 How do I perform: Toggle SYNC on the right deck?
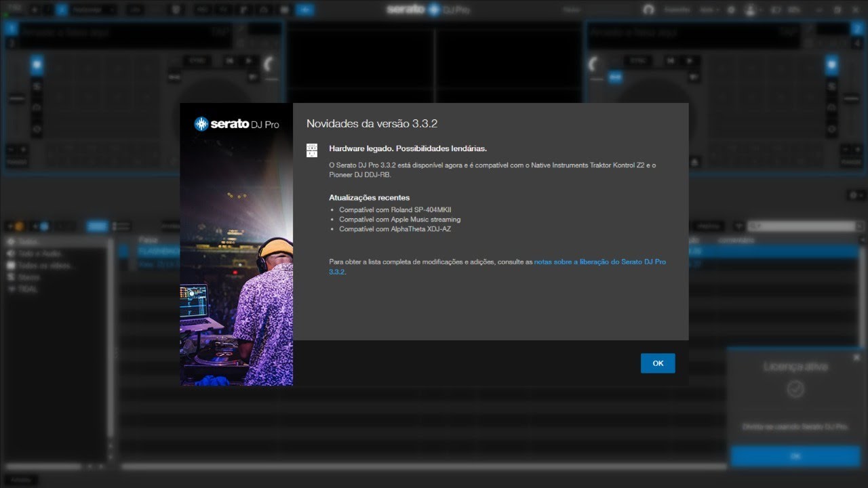pos(637,61)
